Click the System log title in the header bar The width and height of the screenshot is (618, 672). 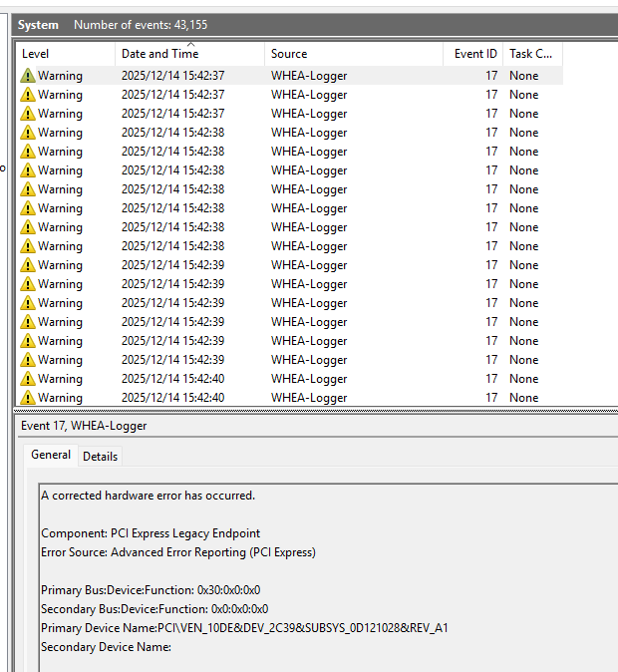click(x=38, y=25)
